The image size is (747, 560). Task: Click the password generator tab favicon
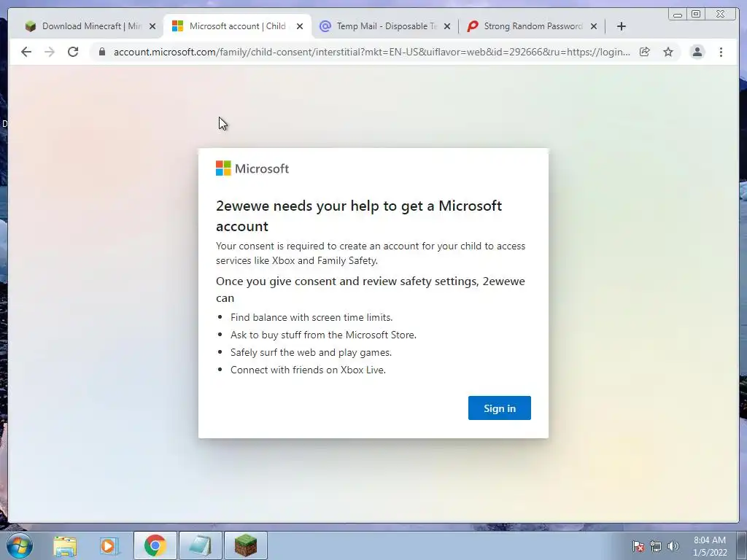[472, 26]
